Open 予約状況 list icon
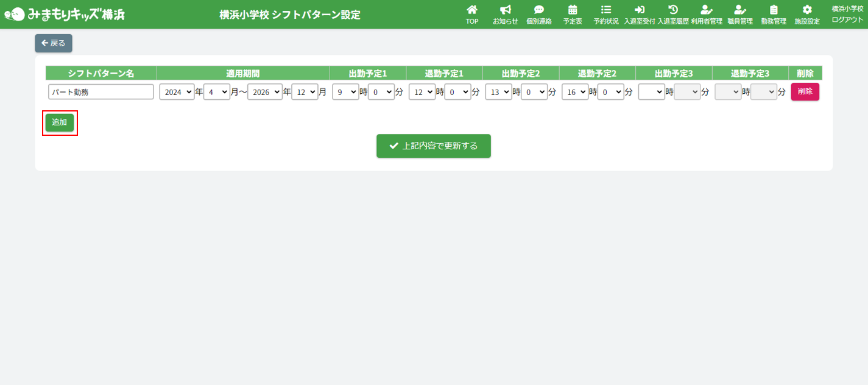 pyautogui.click(x=605, y=10)
